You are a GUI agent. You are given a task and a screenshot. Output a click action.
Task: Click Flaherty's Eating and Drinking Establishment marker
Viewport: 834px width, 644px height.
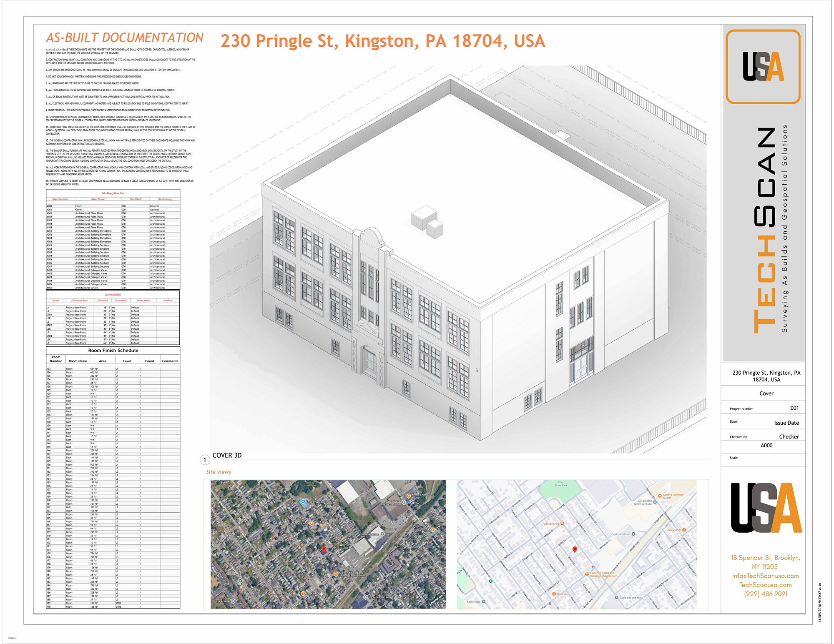[587, 574]
